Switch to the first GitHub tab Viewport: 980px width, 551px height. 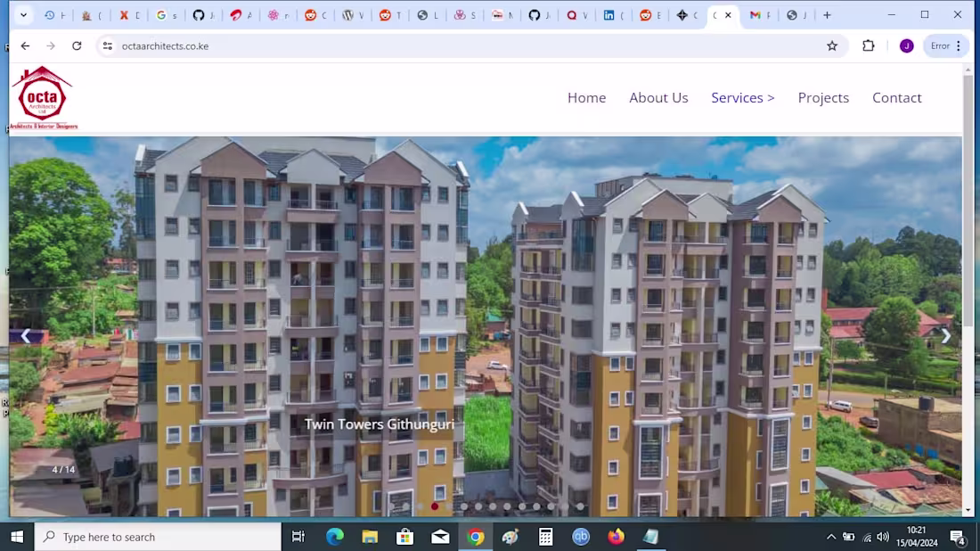[203, 15]
